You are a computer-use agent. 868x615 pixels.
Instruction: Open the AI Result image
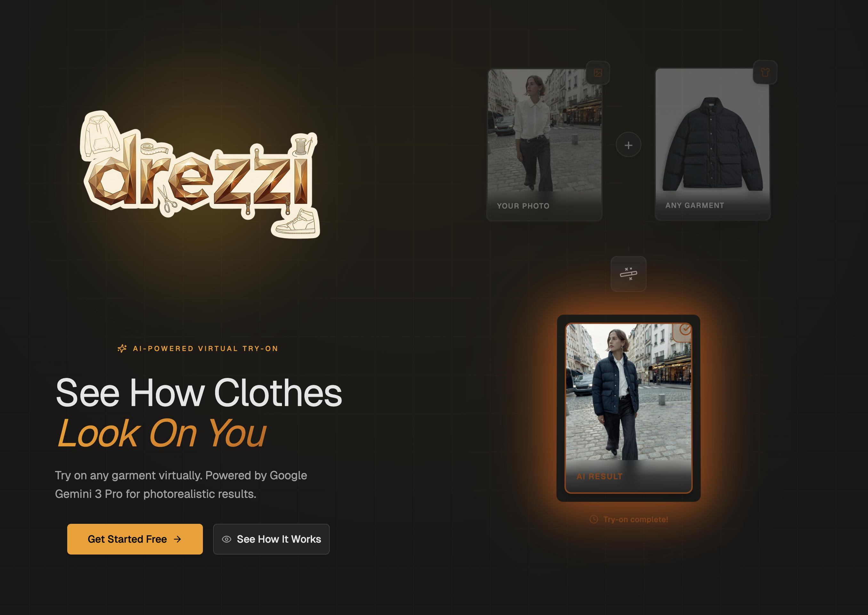point(628,408)
